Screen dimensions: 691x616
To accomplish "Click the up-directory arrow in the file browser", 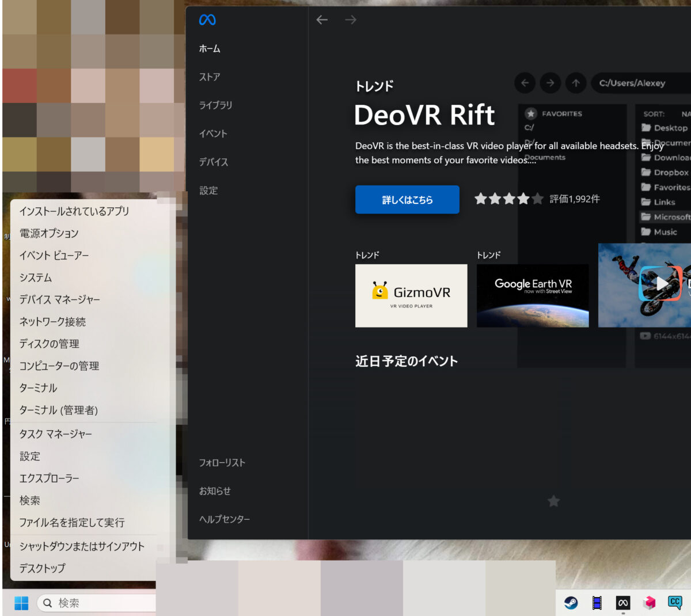I will pyautogui.click(x=576, y=83).
